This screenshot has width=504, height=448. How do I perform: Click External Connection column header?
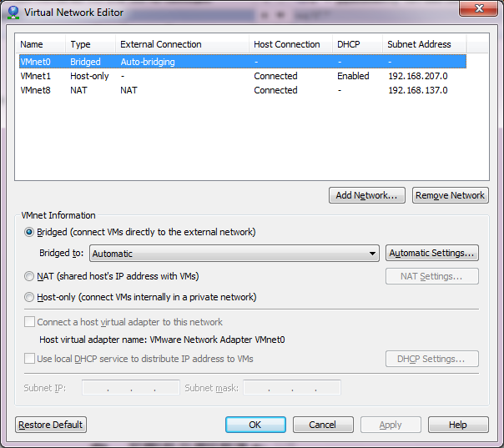tap(182, 44)
